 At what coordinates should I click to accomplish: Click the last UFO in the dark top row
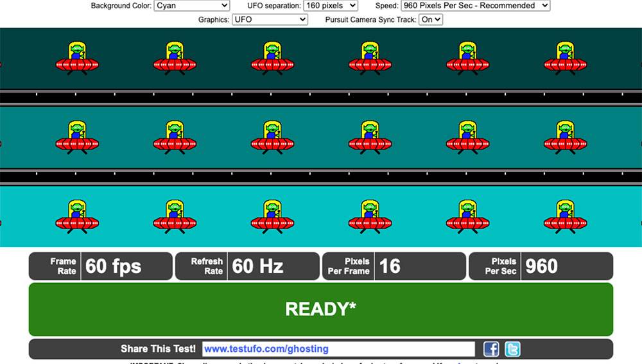(x=565, y=58)
